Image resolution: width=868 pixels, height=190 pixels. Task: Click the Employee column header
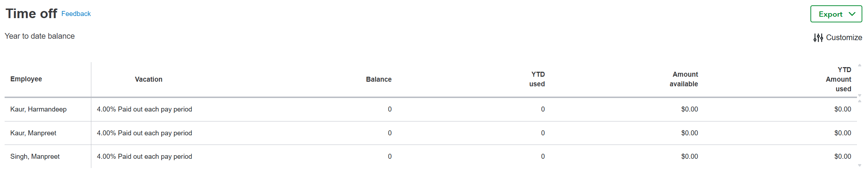(26, 79)
